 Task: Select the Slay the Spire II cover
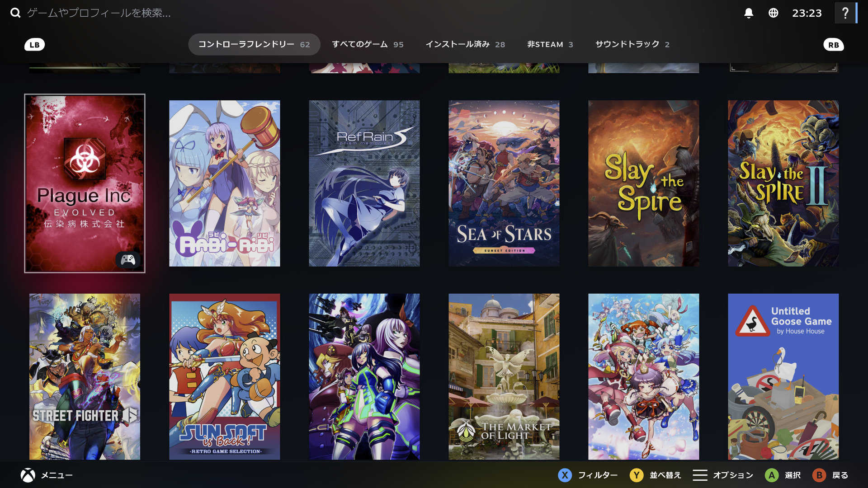[x=783, y=183]
